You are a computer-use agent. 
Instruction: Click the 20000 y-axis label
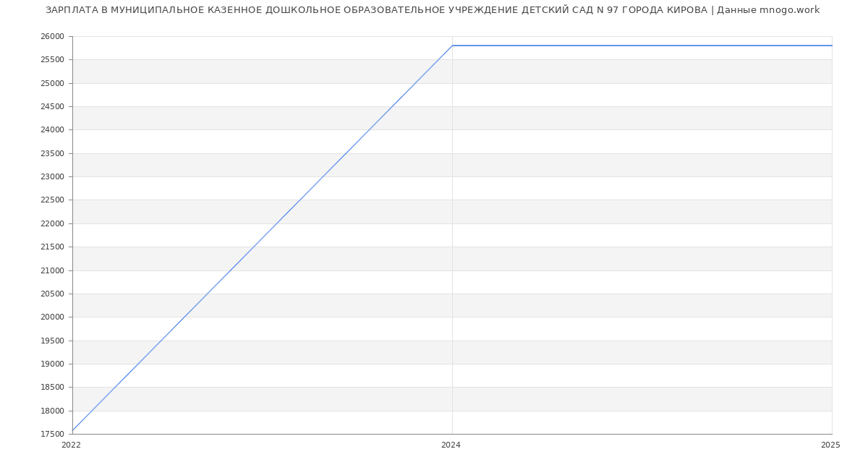52,317
